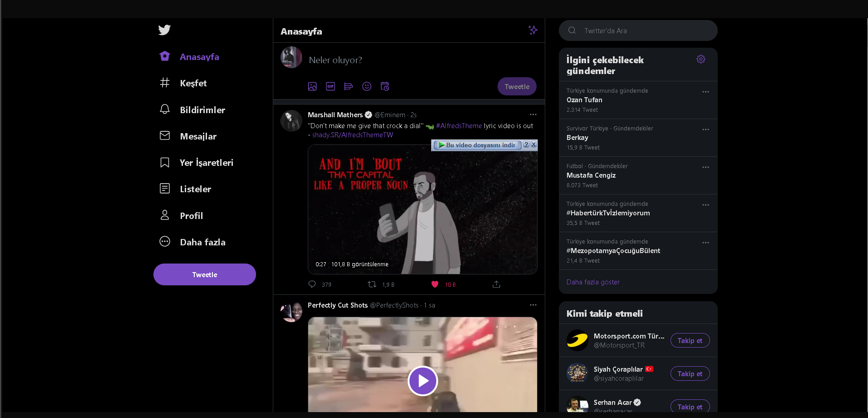
Task: Open the Profil person icon
Action: (x=165, y=215)
